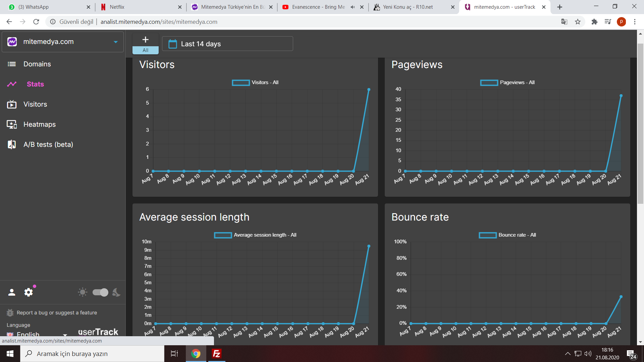Switch to Mitemedya Türkiye'nin tab

pyautogui.click(x=231, y=7)
